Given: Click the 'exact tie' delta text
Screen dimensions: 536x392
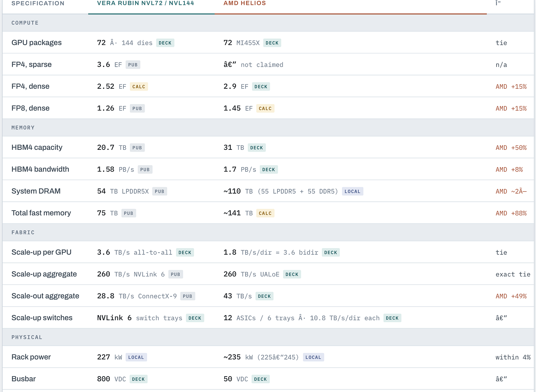Looking at the screenshot, I should coord(513,274).
